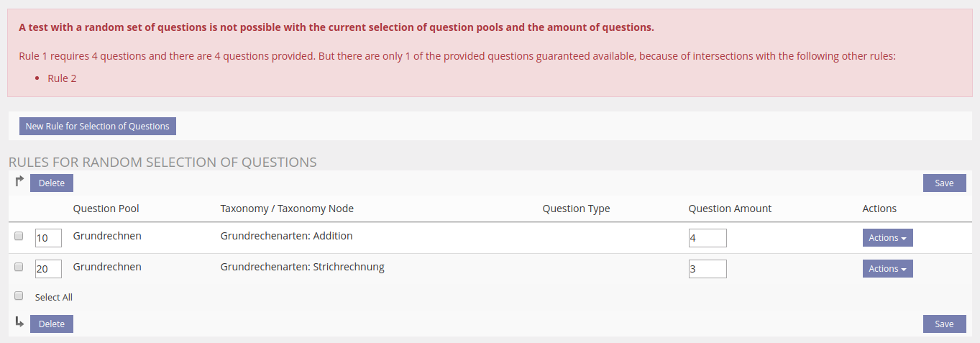Check the Strichrechnung rule row checkbox
980x343 pixels.
coord(19,267)
